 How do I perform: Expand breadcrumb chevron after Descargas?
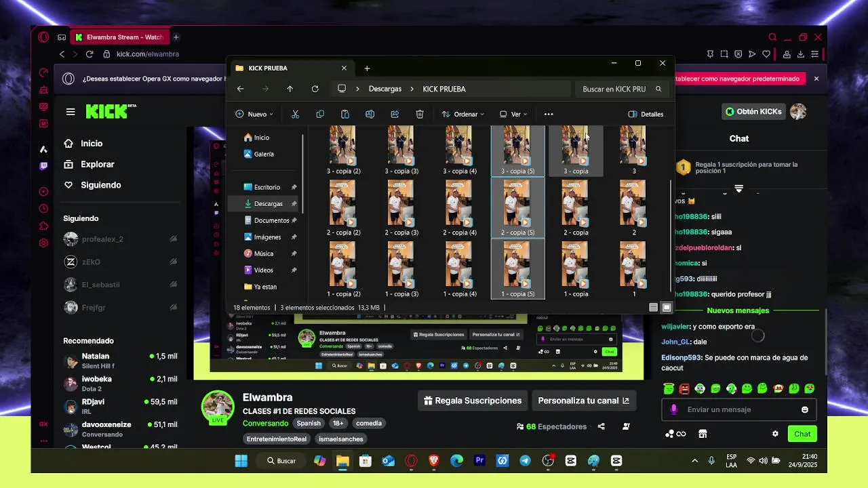[x=413, y=89]
